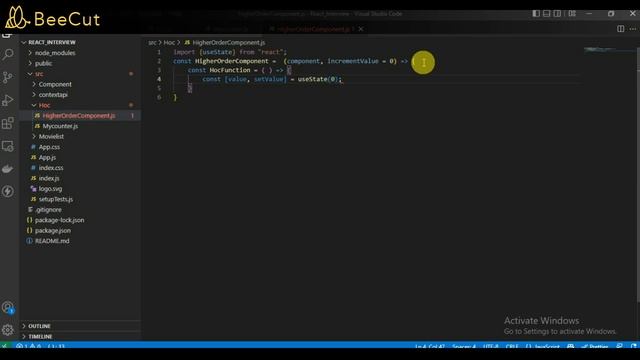640x360 pixels.
Task: Open the Extensions view
Action: pos(8,123)
